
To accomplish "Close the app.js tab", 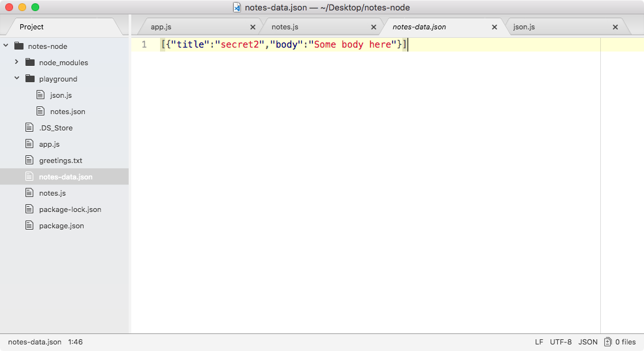I will click(x=253, y=27).
